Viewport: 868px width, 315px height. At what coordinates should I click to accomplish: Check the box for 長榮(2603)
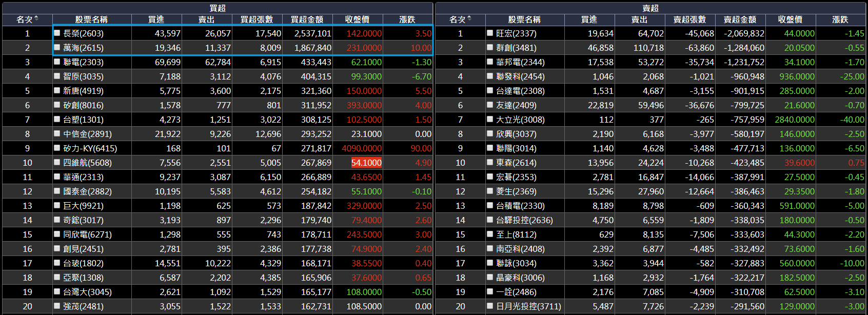tap(57, 33)
